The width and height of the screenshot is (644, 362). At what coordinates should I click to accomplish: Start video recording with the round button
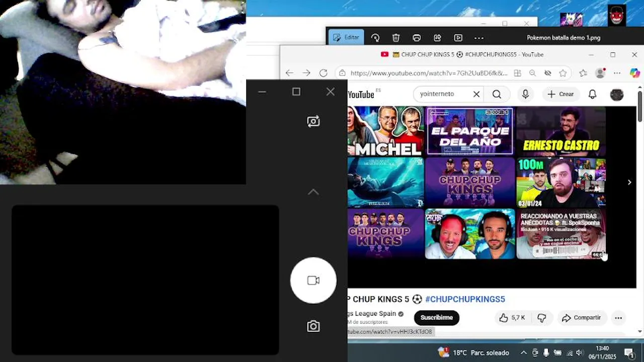coord(313,281)
